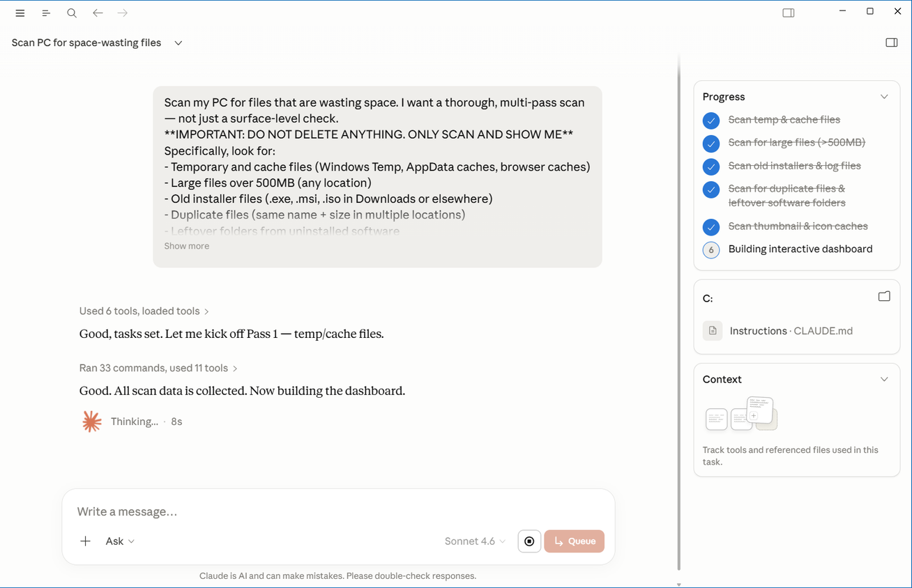Screen dimensions: 912x588
Task: Toggle 'Scan temp & cache files' checkmark
Action: tap(711, 121)
